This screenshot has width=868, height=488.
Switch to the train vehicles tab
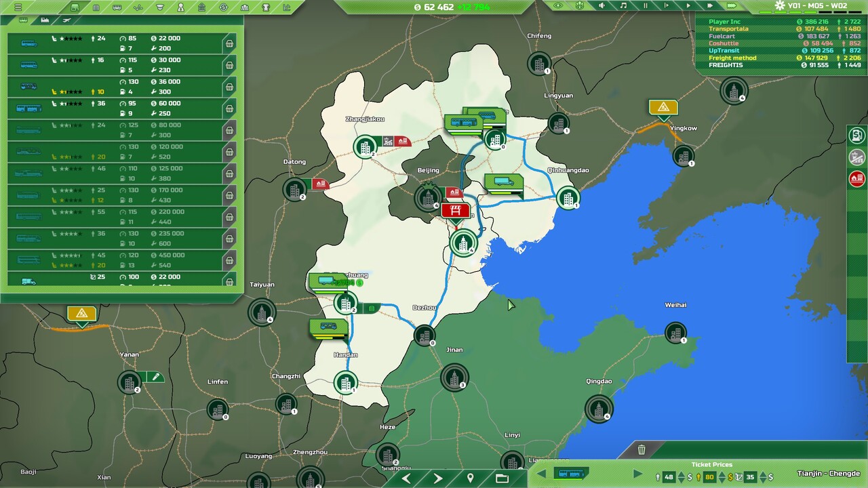45,20
